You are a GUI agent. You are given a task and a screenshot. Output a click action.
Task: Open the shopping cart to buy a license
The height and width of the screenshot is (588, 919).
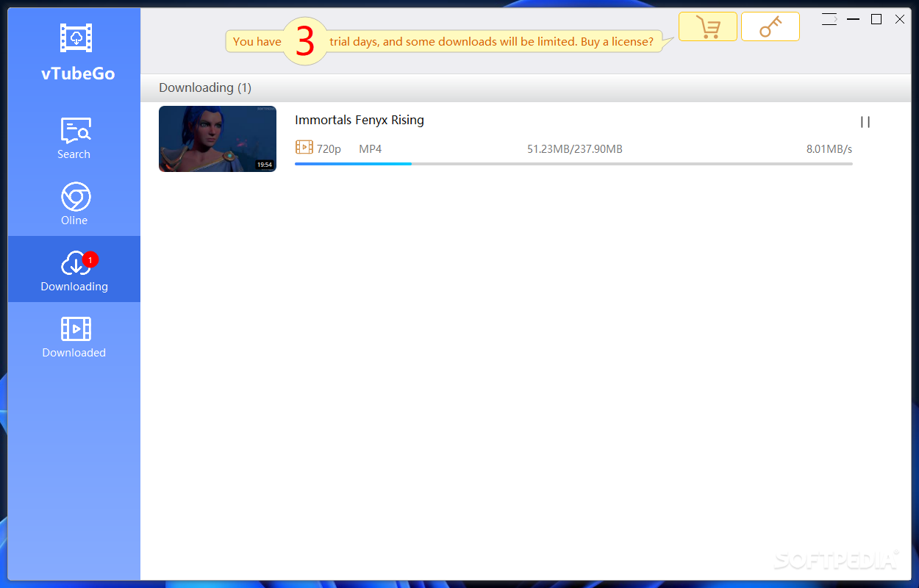pos(707,26)
